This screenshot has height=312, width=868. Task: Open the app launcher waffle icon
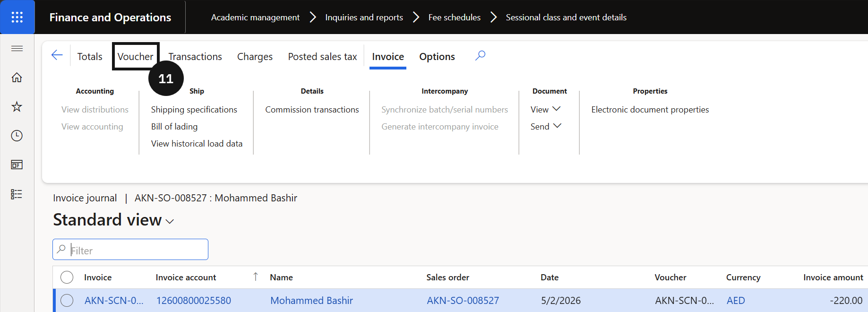[17, 17]
